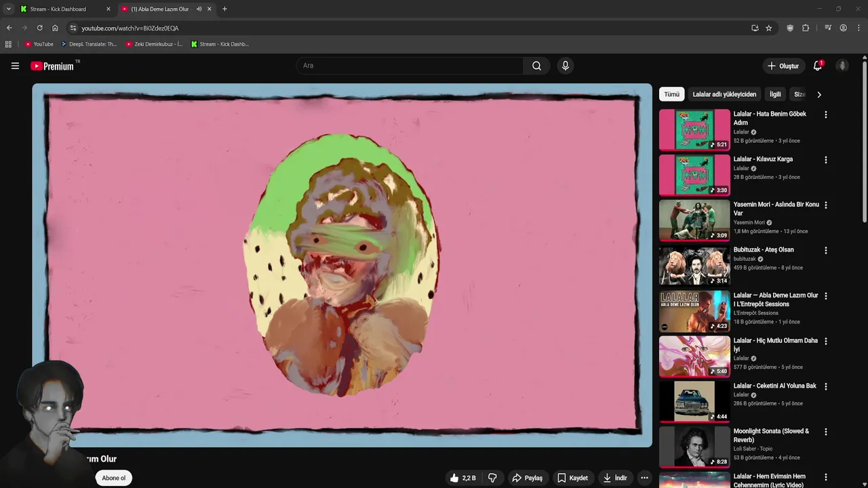This screenshot has height=488, width=868.
Task: Save video with Kaydet button
Action: coord(572,478)
